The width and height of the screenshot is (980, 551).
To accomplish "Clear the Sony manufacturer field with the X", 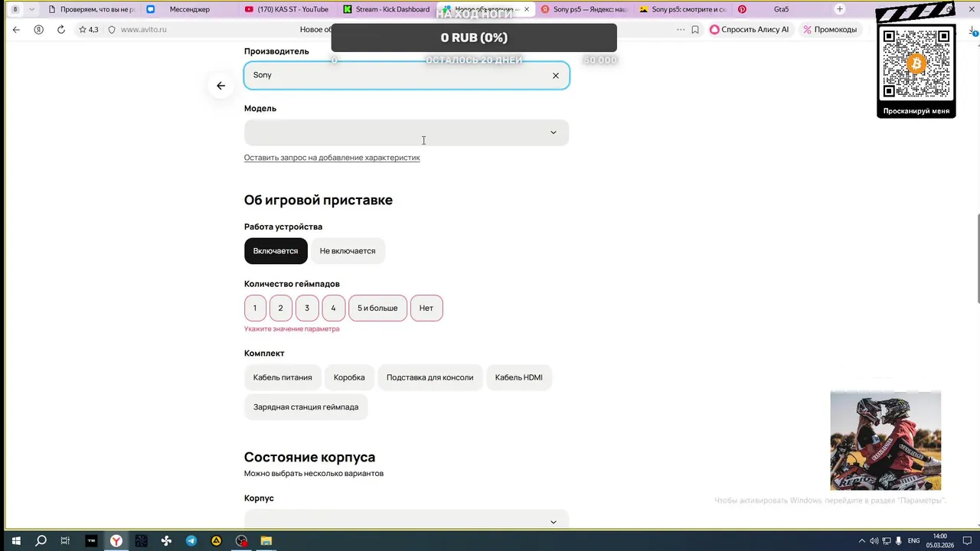I will coord(556,75).
